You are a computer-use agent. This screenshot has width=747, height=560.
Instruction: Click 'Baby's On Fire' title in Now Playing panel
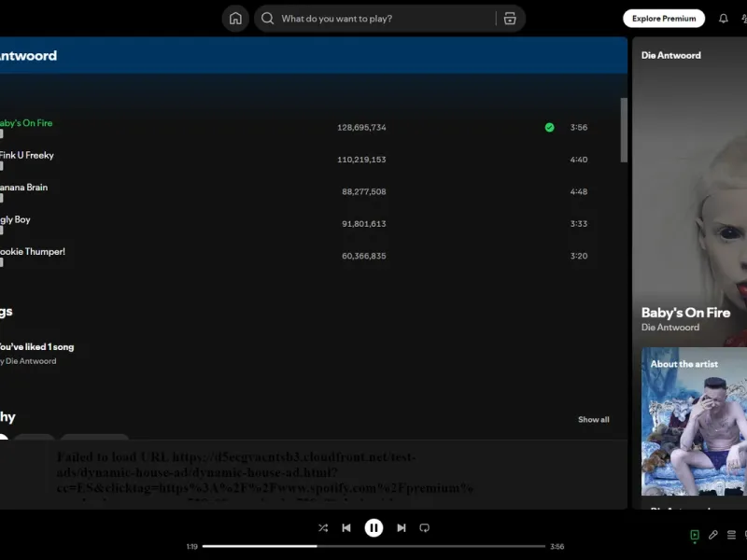click(x=685, y=313)
